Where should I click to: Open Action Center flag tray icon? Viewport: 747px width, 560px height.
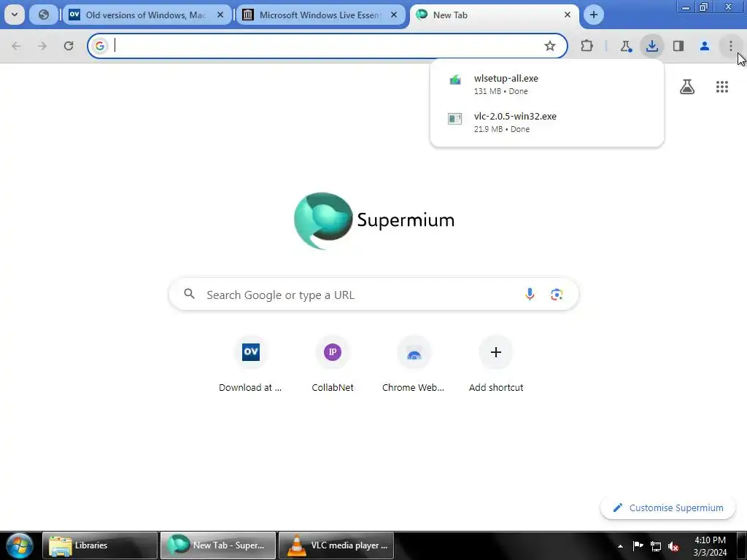tap(638, 545)
